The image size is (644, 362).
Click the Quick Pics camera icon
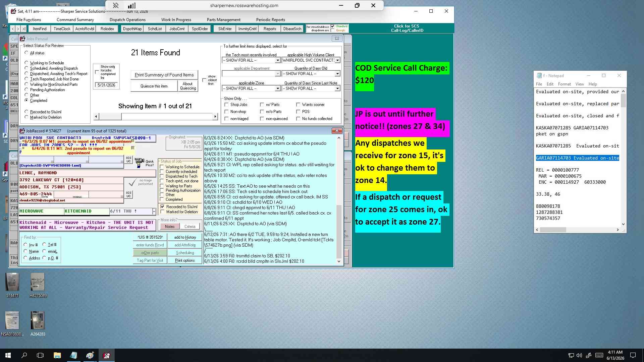coord(139,163)
